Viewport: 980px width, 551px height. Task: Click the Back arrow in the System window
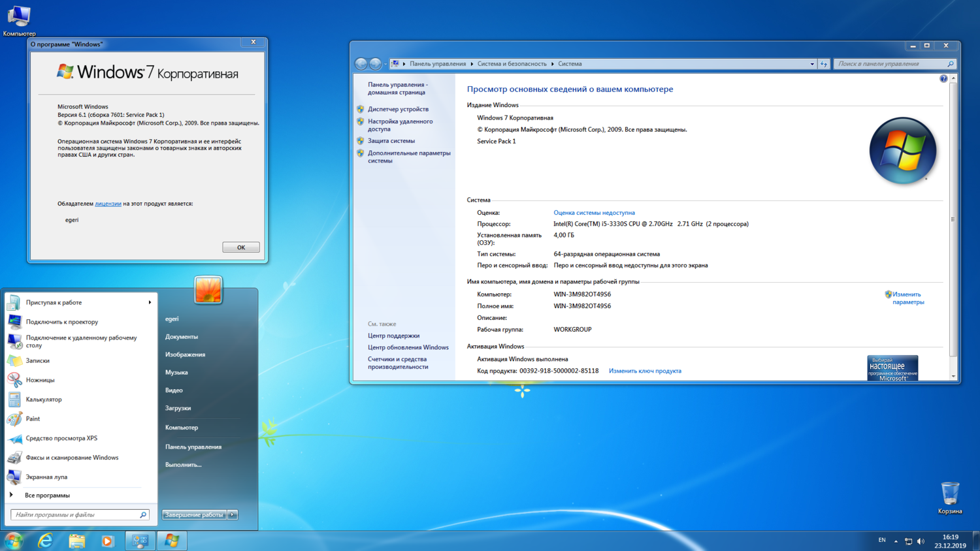(x=361, y=63)
